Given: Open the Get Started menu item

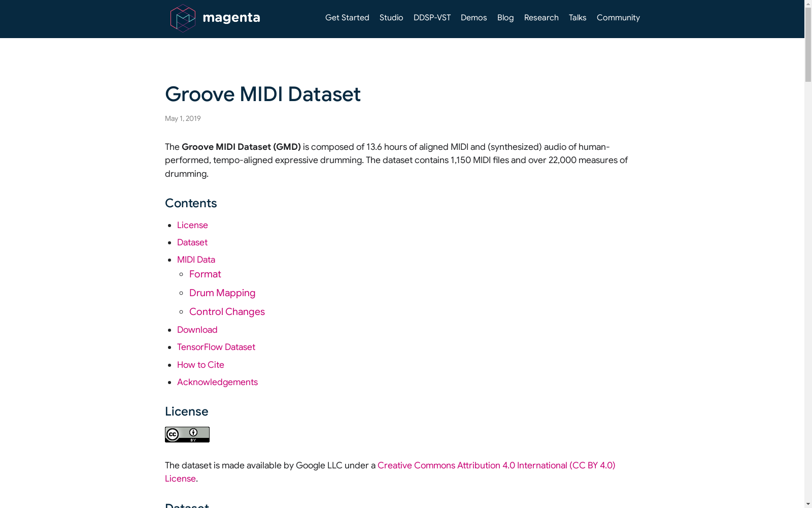Looking at the screenshot, I should [347, 18].
